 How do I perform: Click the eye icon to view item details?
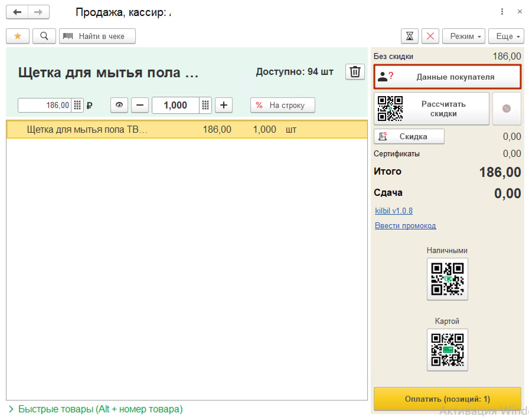click(119, 105)
